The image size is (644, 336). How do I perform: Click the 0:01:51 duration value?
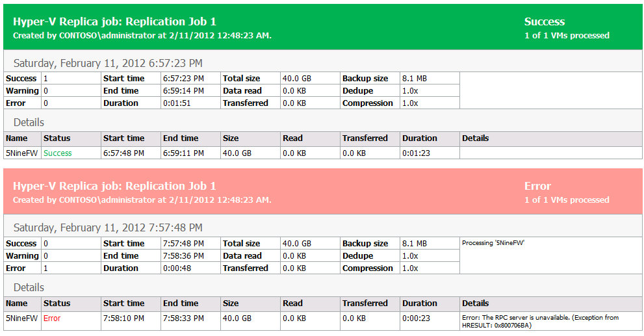177,103
